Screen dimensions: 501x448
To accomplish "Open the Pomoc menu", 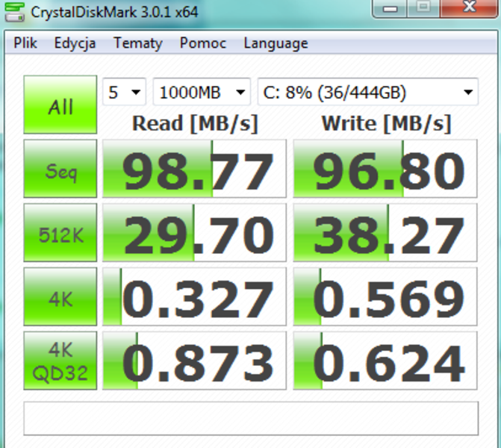I will click(203, 43).
